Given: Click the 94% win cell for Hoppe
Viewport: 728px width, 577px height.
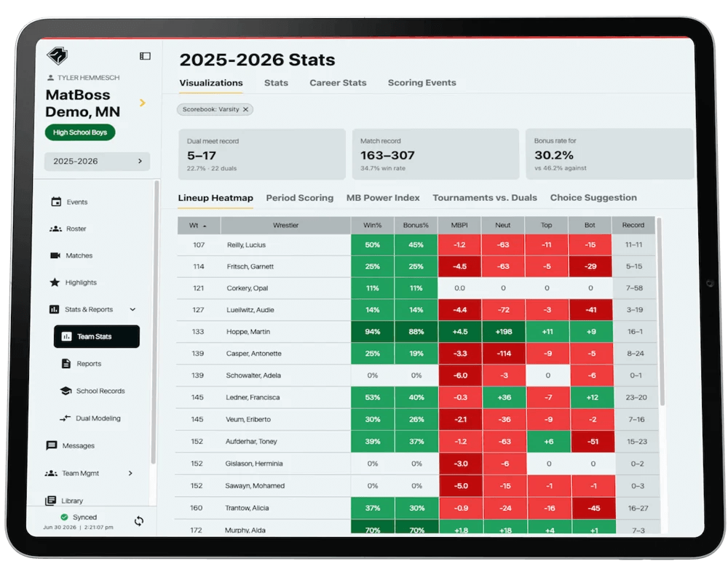Looking at the screenshot, I should coord(372,332).
